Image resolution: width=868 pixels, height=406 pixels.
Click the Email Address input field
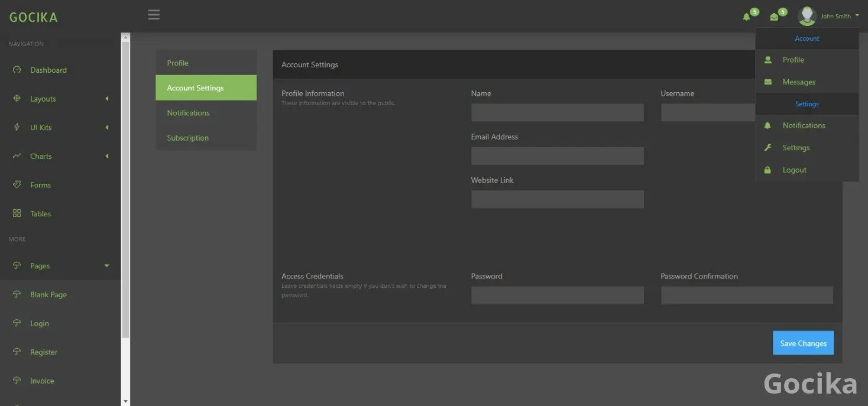click(x=557, y=156)
